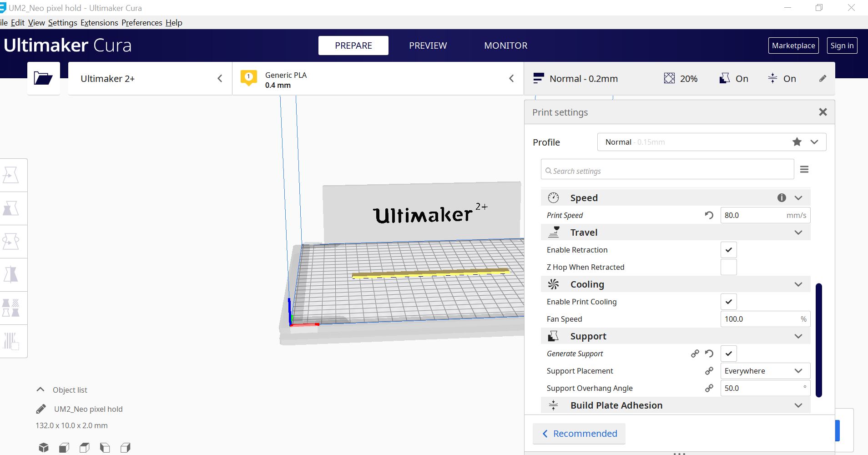Select the model on the build plate

click(430, 273)
